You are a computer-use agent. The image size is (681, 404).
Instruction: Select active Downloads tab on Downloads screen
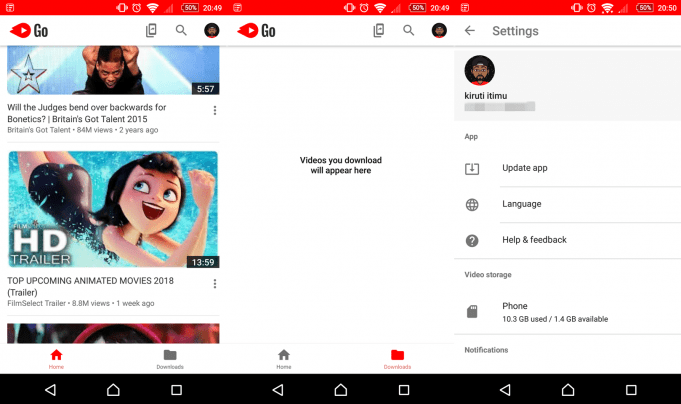point(397,359)
